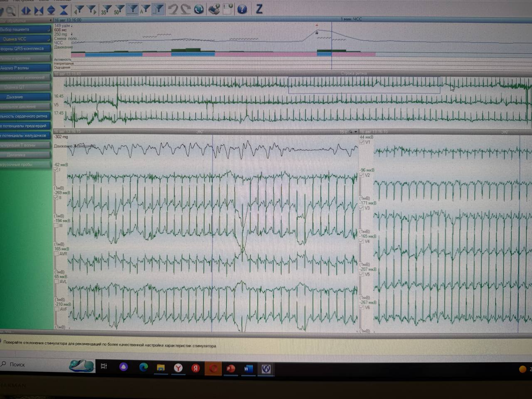Toggle lead V5 checkbox
This screenshot has width=532, height=399.
tap(362, 274)
